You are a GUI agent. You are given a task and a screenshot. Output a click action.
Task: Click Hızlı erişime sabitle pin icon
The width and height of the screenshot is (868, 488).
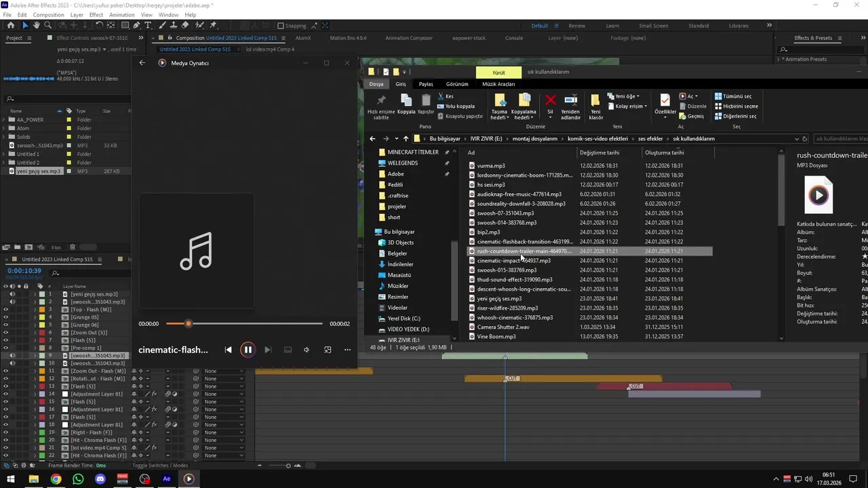381,100
